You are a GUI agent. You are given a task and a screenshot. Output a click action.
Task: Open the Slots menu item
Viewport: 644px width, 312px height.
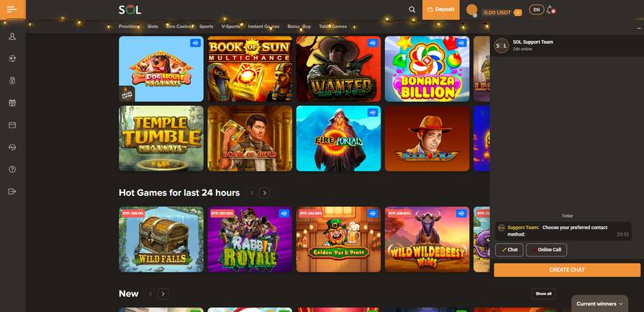[x=153, y=27]
